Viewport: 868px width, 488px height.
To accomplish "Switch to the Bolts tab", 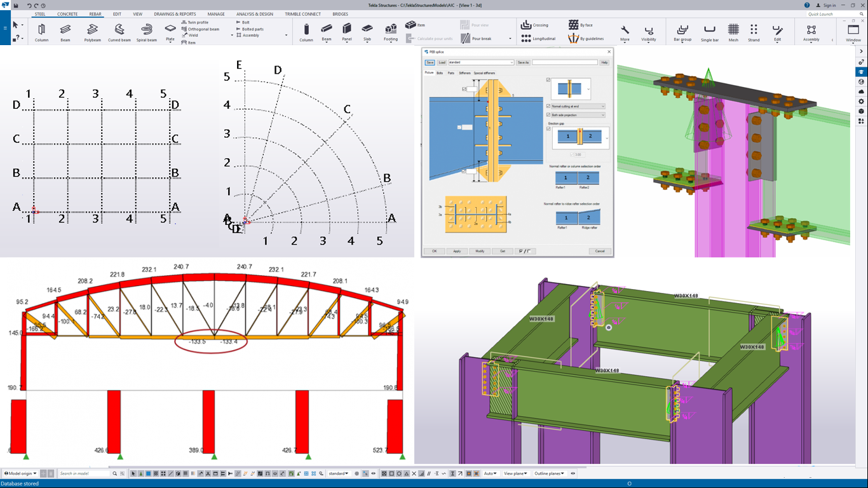I will (440, 73).
